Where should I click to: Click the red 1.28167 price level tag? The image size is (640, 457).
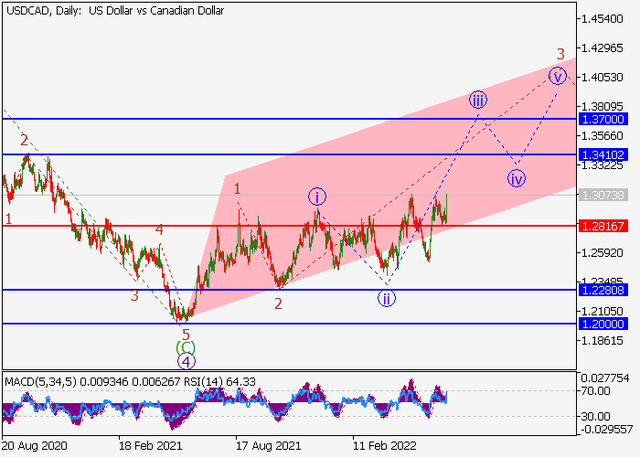(x=603, y=226)
